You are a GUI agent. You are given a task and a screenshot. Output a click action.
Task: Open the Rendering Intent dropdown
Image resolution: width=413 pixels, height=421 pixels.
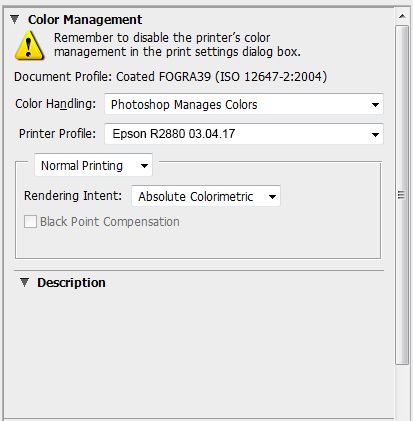click(206, 196)
